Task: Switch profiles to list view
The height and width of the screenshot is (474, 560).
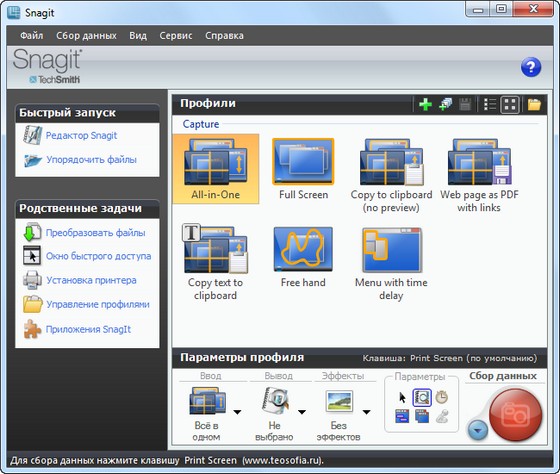Action: coord(490,105)
